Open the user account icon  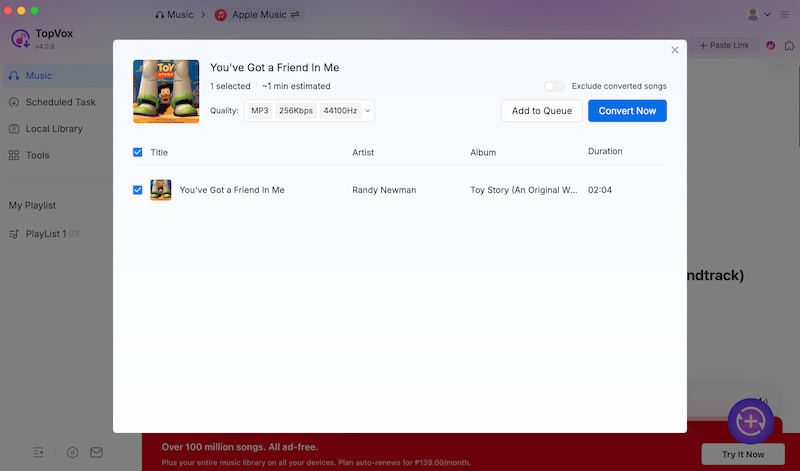coord(753,14)
